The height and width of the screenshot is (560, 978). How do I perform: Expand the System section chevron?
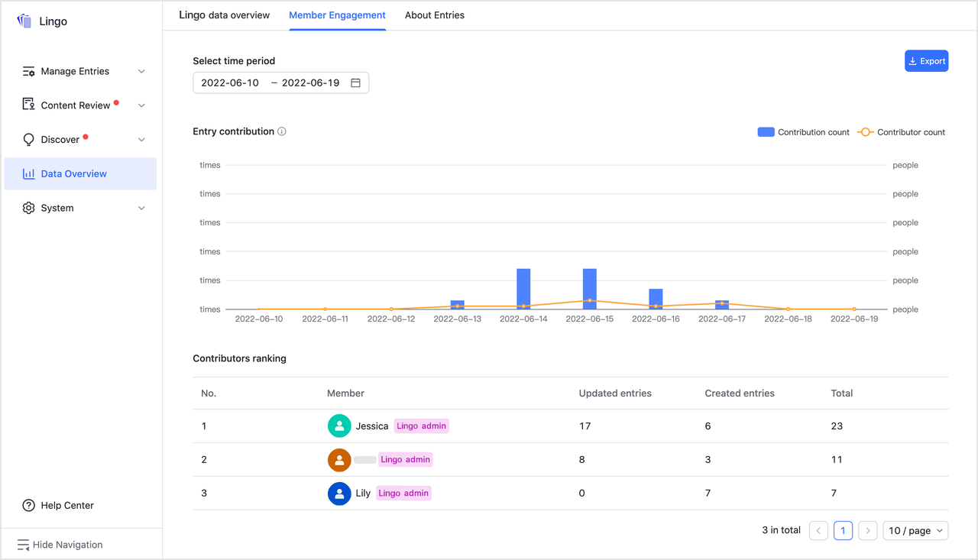[x=141, y=207]
